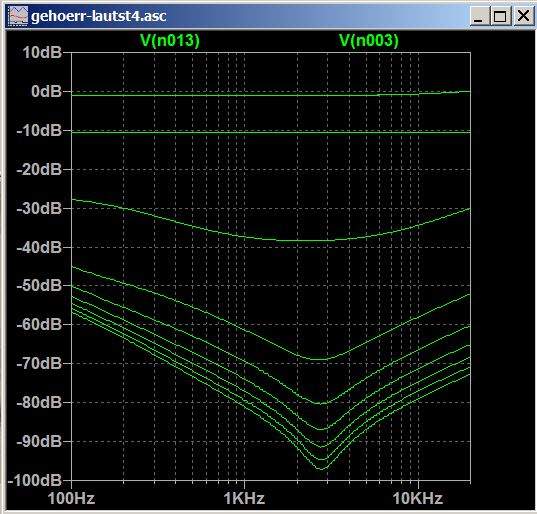Click the -30dB vertical axis label
The height and width of the screenshot is (514, 537).
point(39,208)
